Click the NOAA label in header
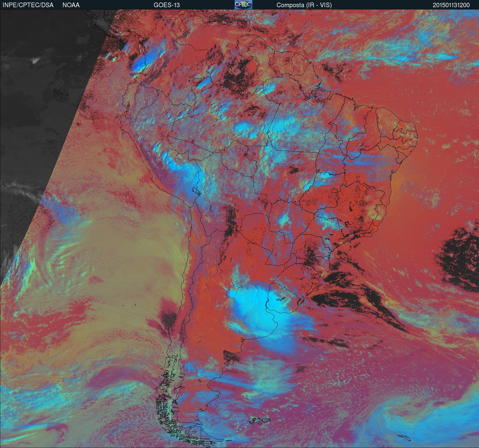This screenshot has height=448, width=479. 71,5
